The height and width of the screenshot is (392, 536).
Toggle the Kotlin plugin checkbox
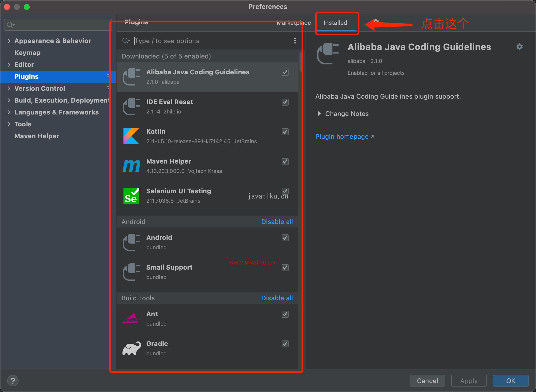tap(285, 132)
